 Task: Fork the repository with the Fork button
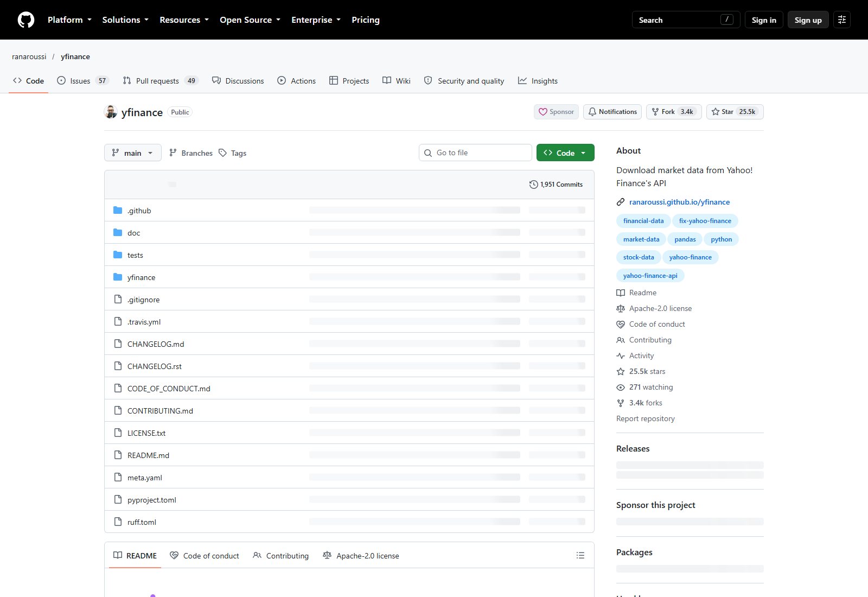tap(674, 112)
